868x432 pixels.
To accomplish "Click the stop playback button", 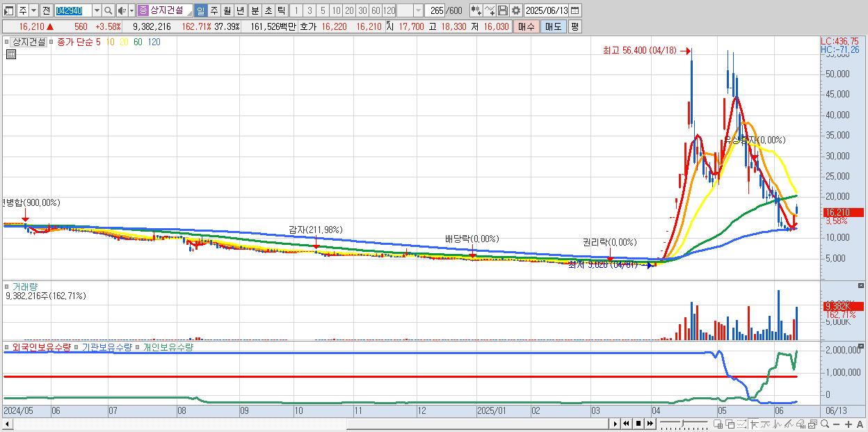I will [x=638, y=424].
